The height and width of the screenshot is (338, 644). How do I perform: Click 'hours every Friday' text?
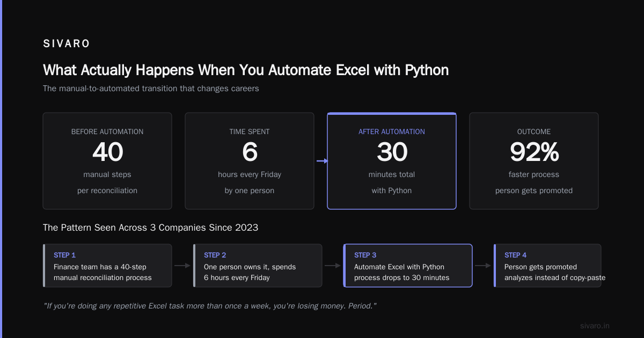tap(250, 174)
